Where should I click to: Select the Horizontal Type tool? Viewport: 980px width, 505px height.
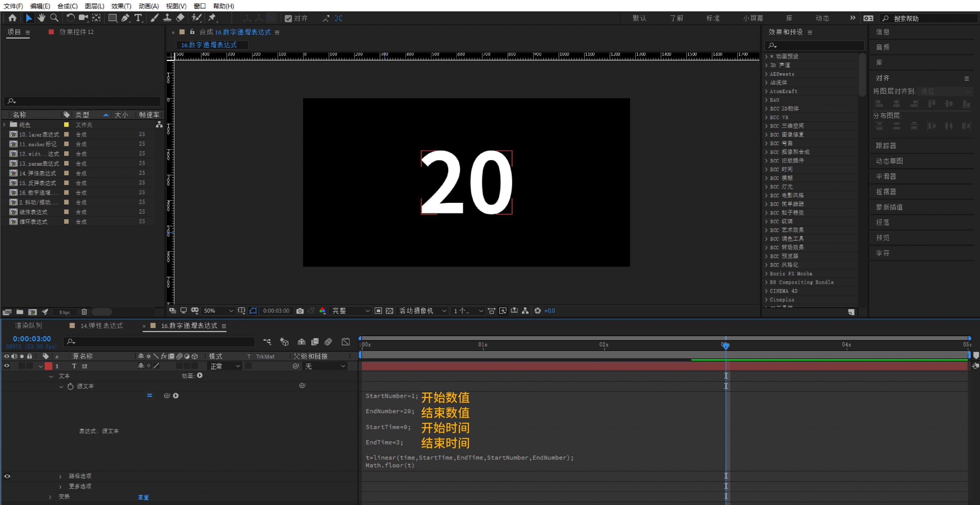[x=138, y=18]
